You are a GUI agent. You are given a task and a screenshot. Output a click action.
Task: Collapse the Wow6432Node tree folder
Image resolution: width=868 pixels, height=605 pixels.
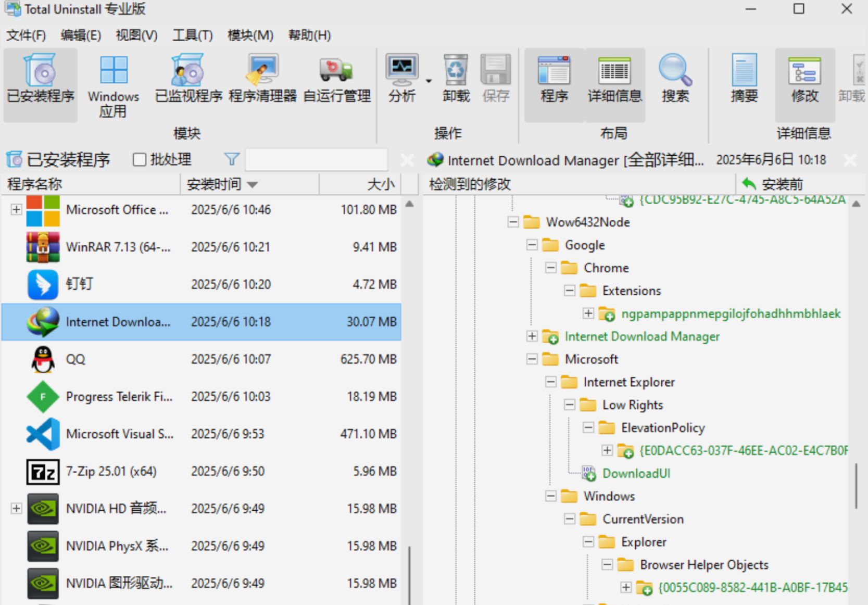pos(513,222)
